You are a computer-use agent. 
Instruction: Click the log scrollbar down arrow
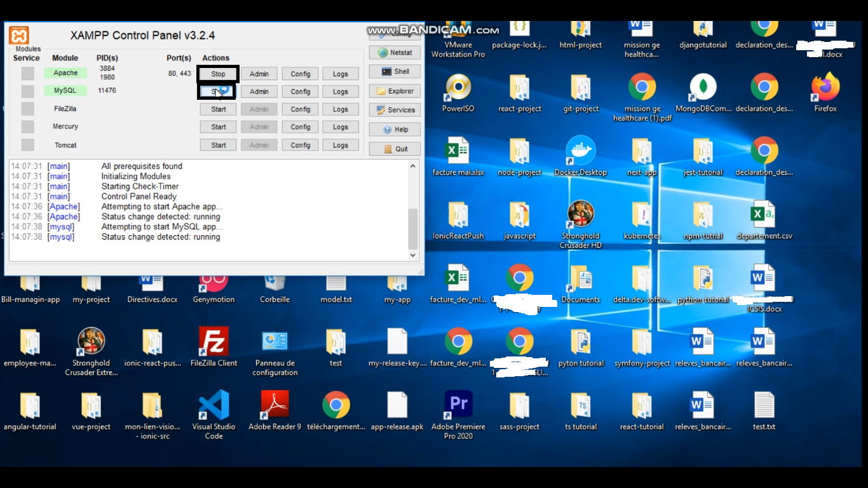413,255
